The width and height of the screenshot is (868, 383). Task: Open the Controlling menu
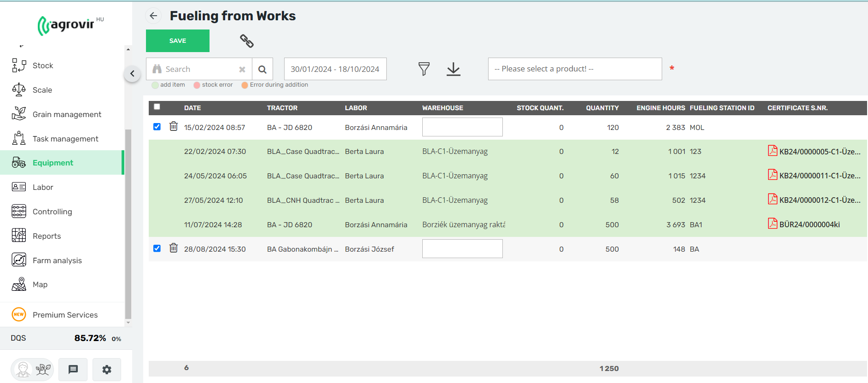click(62, 212)
